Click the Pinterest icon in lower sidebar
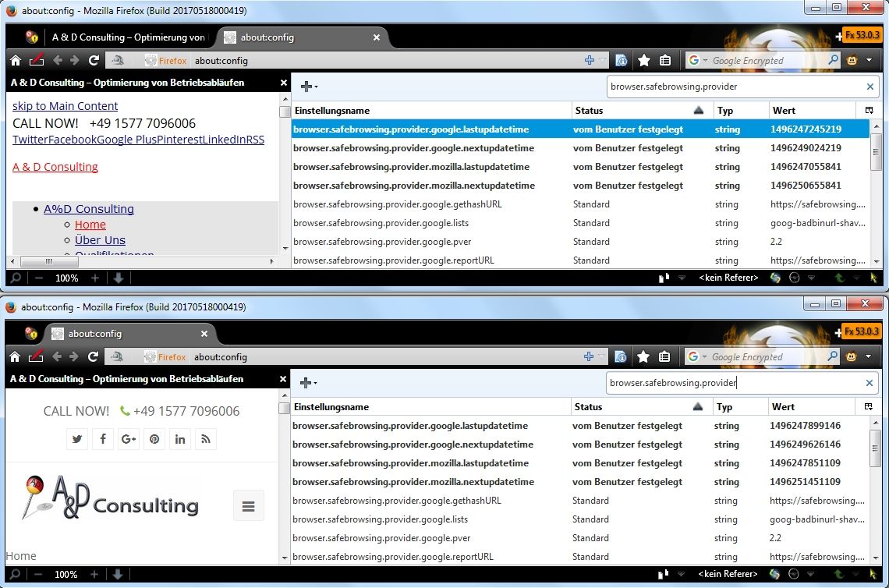This screenshot has width=889, height=588. [154, 439]
